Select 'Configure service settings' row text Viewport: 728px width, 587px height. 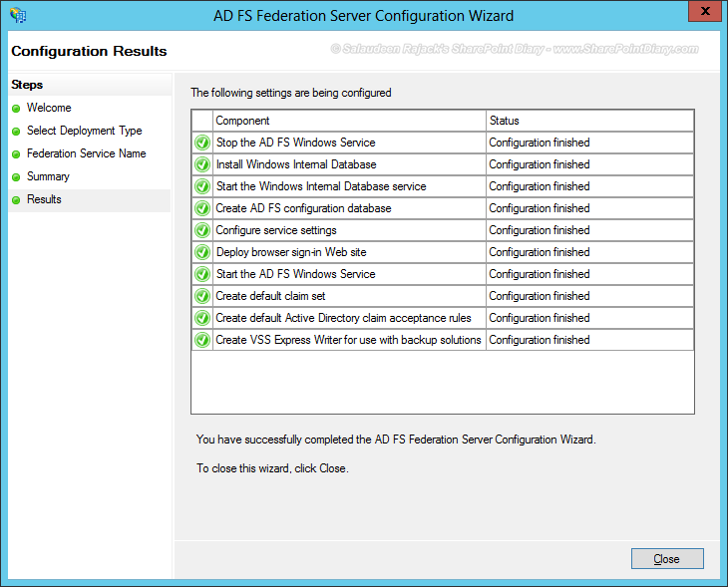276,230
